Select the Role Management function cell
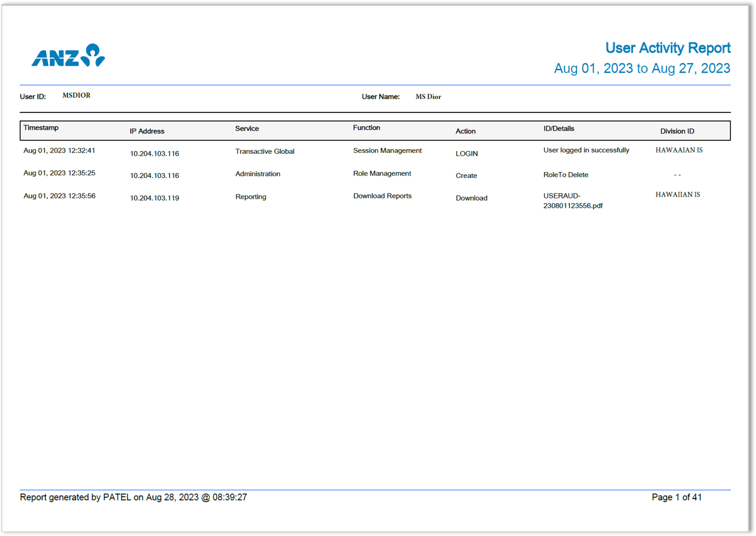The image size is (756, 536). (x=382, y=173)
